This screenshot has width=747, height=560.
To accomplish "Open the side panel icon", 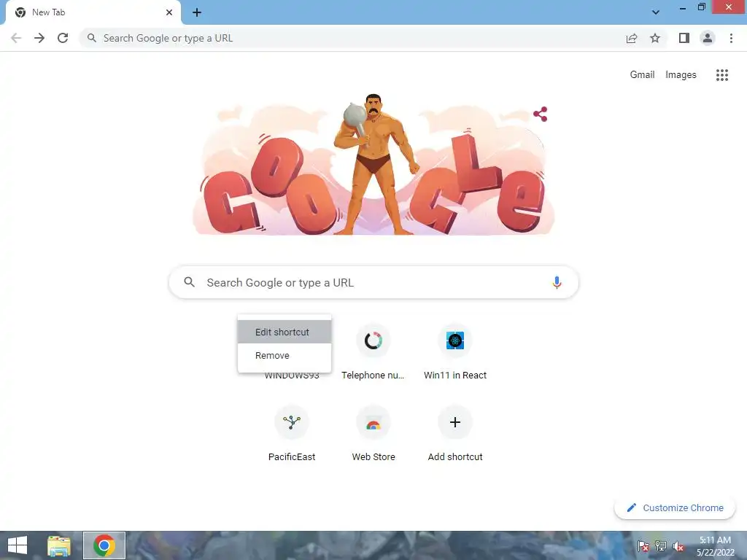I will click(x=684, y=38).
